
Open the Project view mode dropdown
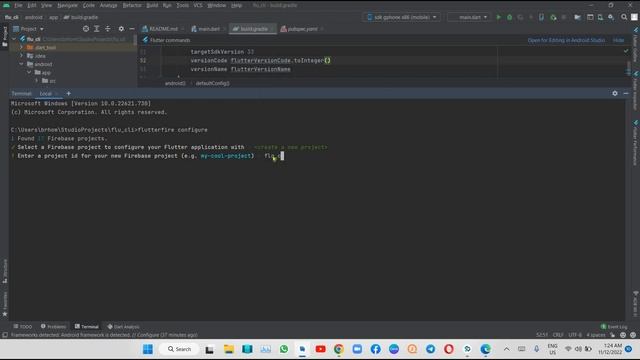[x=28, y=29]
